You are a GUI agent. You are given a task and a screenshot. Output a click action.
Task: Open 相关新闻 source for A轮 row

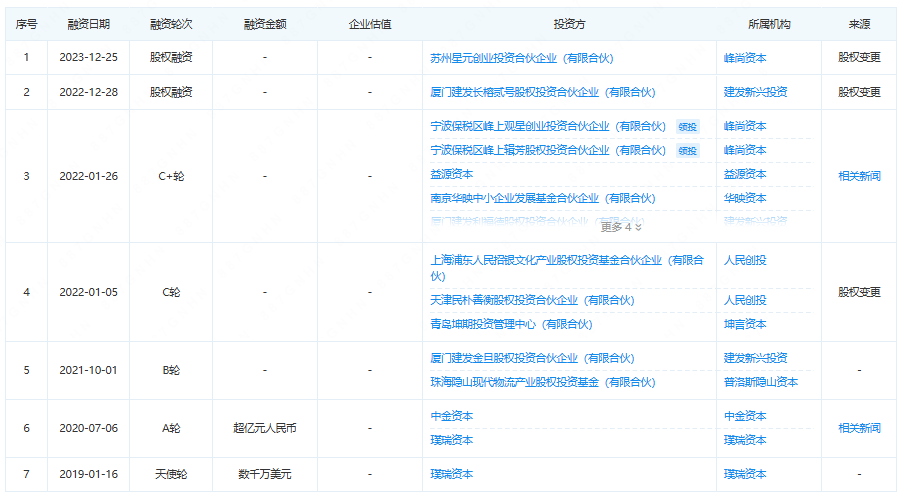pyautogui.click(x=859, y=428)
